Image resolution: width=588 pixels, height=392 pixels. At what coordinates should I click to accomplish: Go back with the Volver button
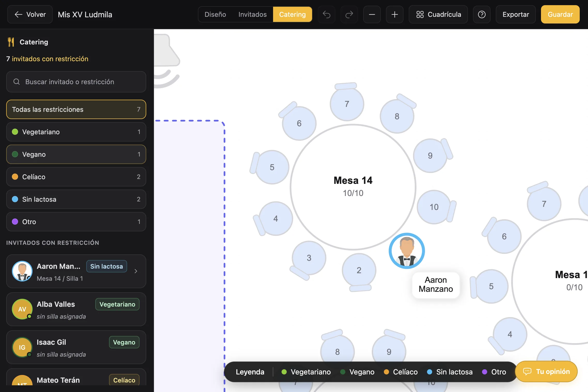pos(30,14)
